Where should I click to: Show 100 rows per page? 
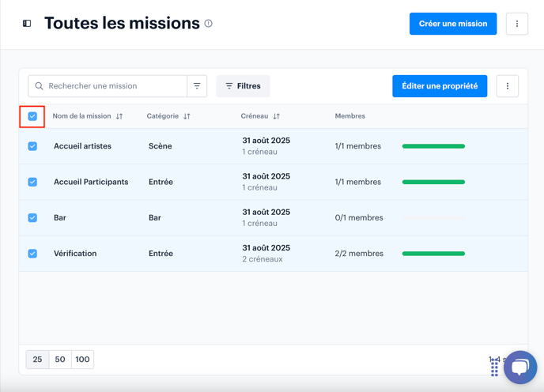[x=82, y=360]
